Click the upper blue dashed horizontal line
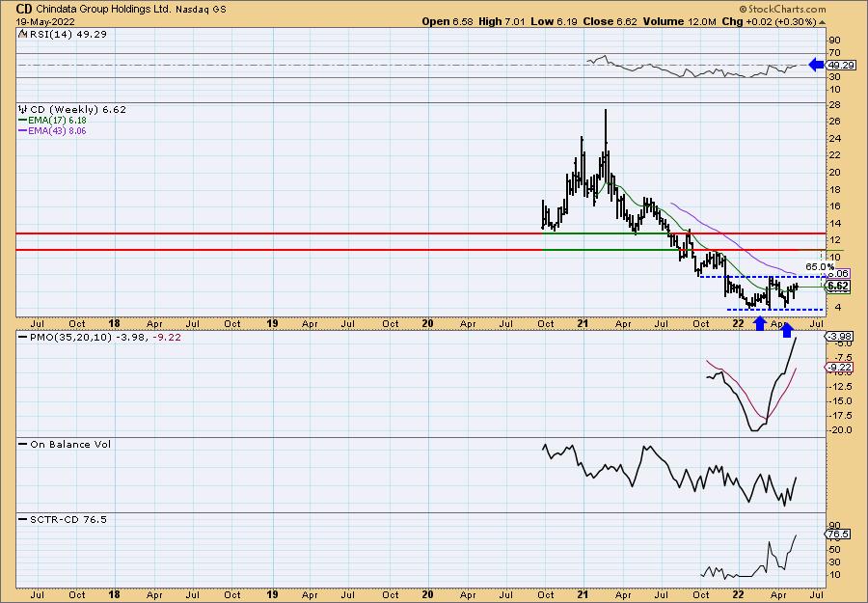868x603 pixels. coord(763,276)
